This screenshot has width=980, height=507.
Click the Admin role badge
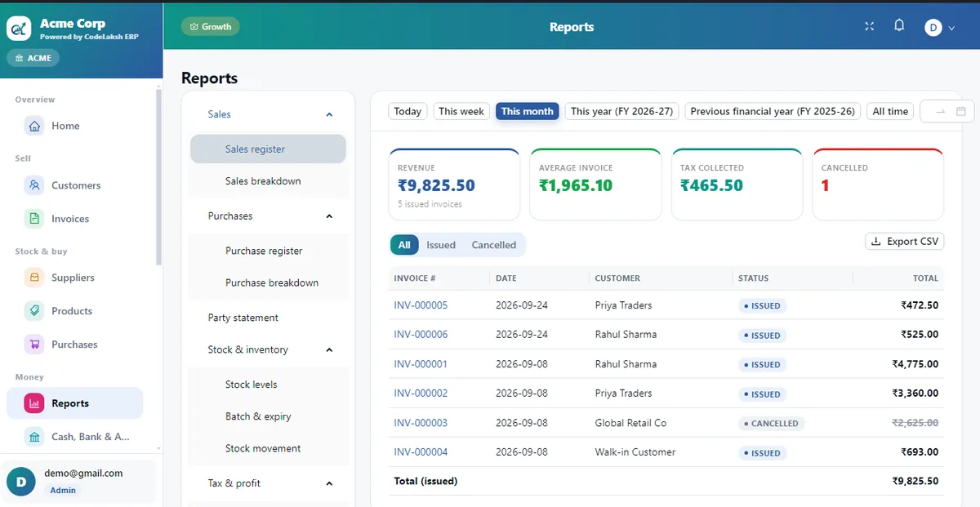click(63, 490)
